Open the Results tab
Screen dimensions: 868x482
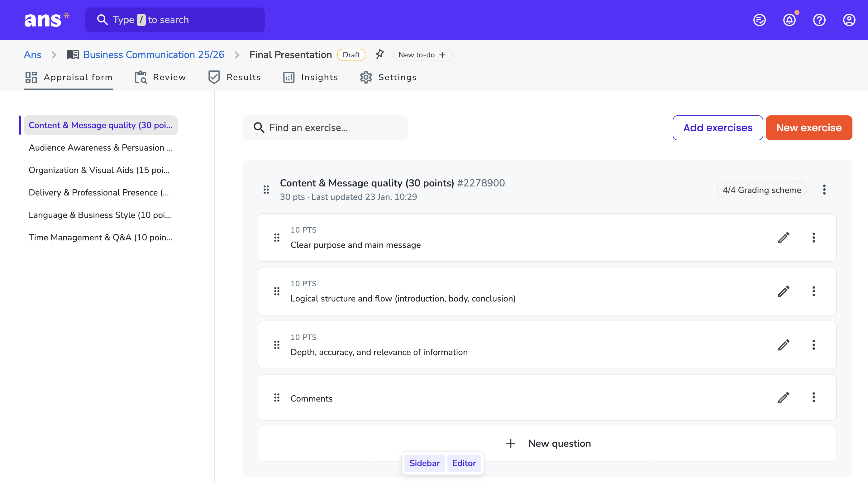[x=234, y=77]
